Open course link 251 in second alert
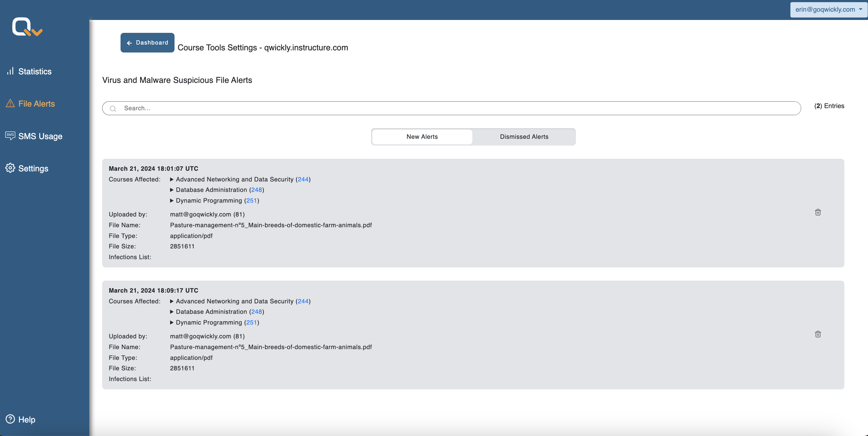Image resolution: width=868 pixels, height=436 pixels. [x=252, y=322]
